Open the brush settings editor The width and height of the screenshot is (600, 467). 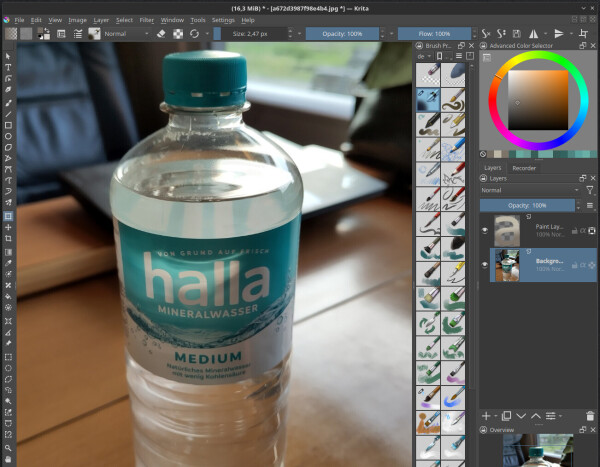point(61,34)
